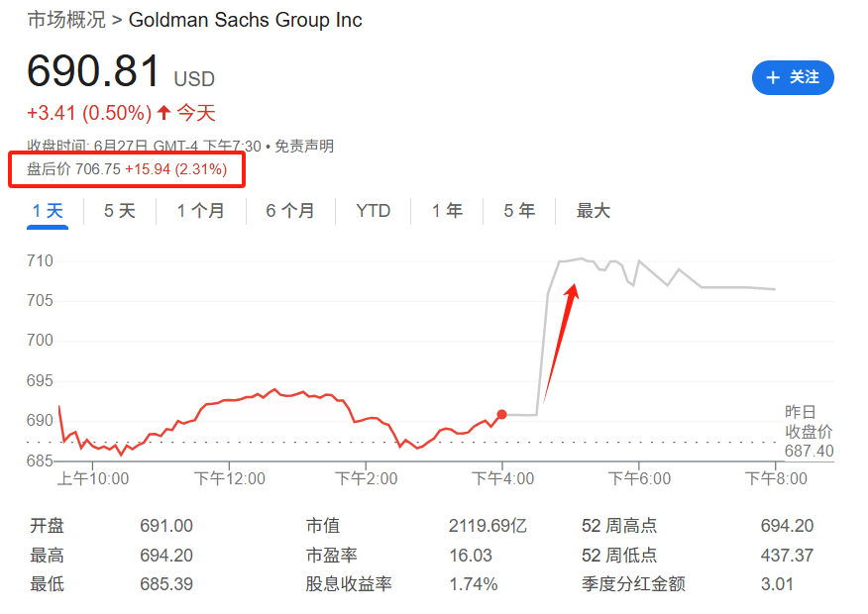Open the 最大 range tab
Viewport: 868px width, 614px height.
tap(593, 211)
